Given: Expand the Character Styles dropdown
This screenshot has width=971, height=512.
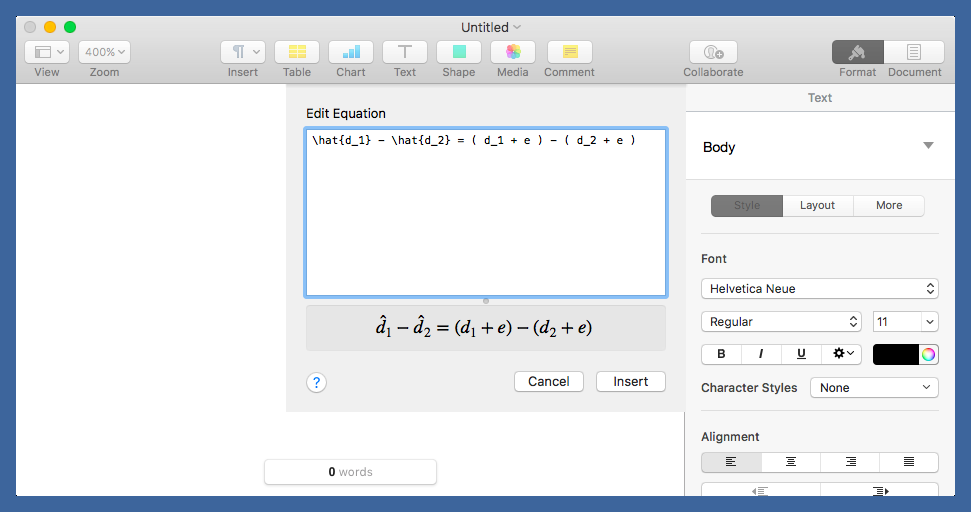Looking at the screenshot, I should point(873,388).
